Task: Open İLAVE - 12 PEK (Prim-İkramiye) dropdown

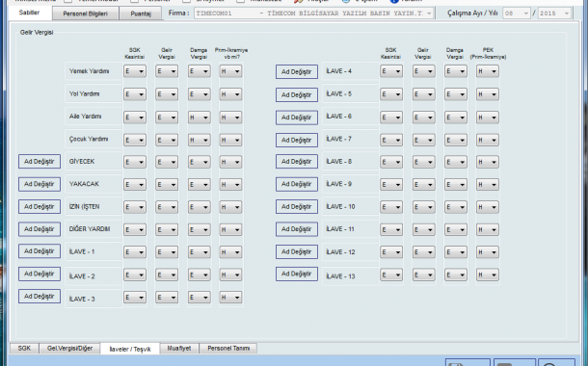Action: (x=488, y=252)
